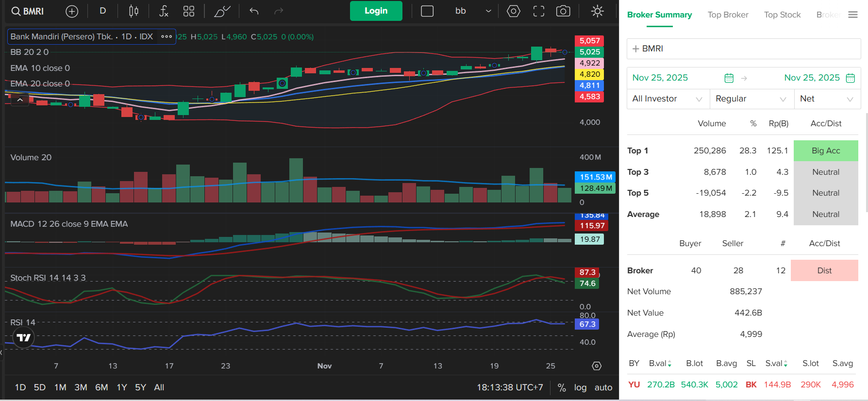Click the BMRI stock input field

pyautogui.click(x=743, y=49)
